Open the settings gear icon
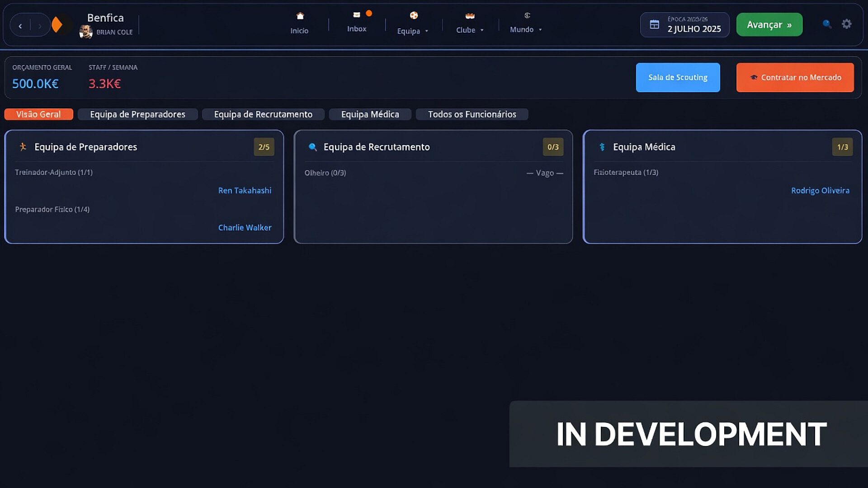This screenshot has height=488, width=868. (x=847, y=24)
